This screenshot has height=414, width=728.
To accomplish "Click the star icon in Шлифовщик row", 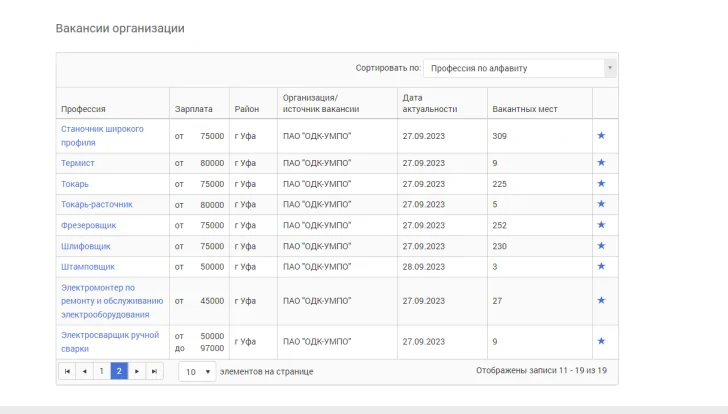I will point(601,246).
